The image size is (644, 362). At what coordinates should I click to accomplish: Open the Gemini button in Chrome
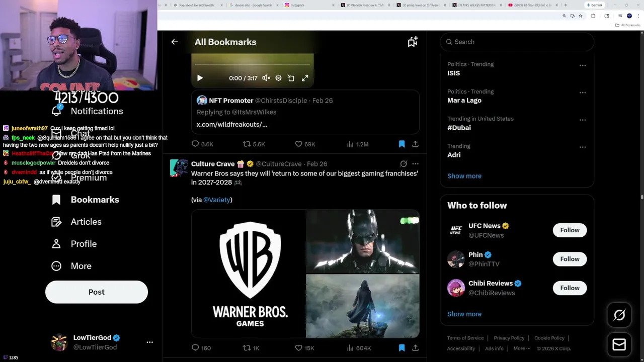(594, 5)
